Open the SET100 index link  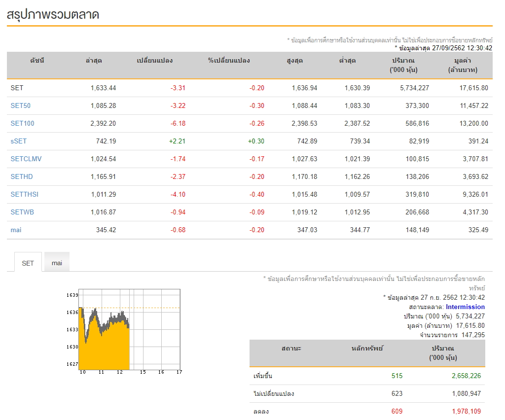coord(22,123)
